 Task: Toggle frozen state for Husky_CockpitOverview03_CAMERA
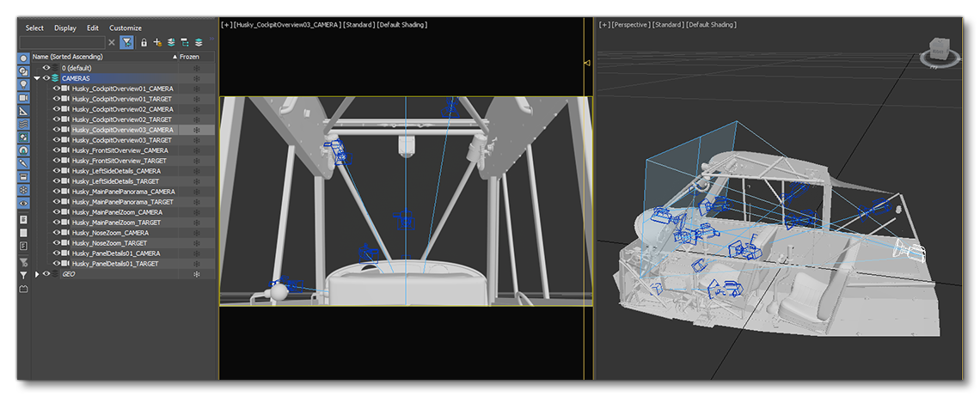pyautogui.click(x=196, y=130)
